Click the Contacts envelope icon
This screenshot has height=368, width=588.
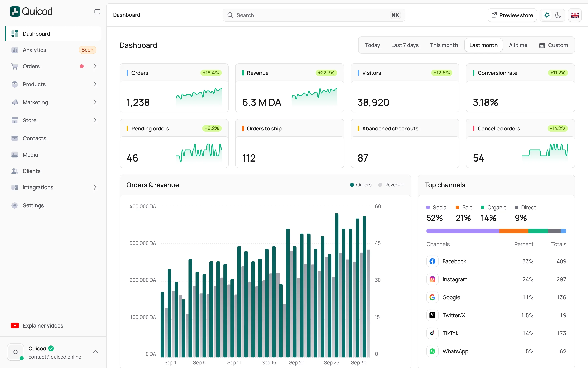pyautogui.click(x=14, y=138)
